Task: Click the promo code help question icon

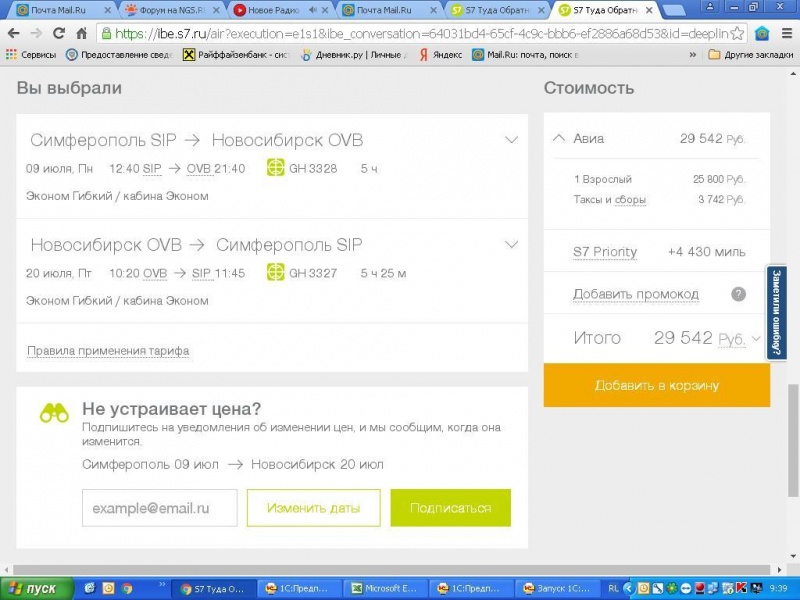Action: 738,294
